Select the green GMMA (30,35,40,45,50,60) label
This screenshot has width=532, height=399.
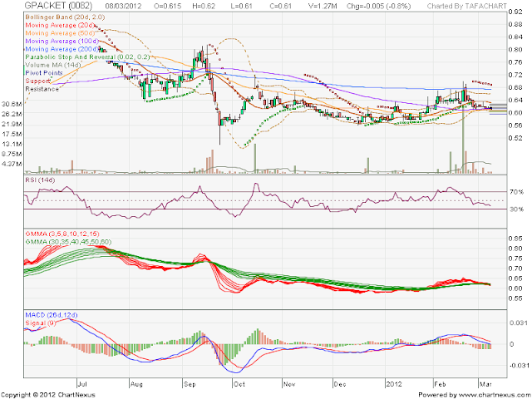tap(68, 242)
